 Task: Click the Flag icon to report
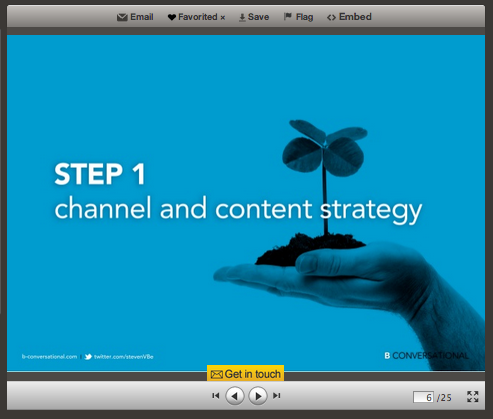click(288, 16)
